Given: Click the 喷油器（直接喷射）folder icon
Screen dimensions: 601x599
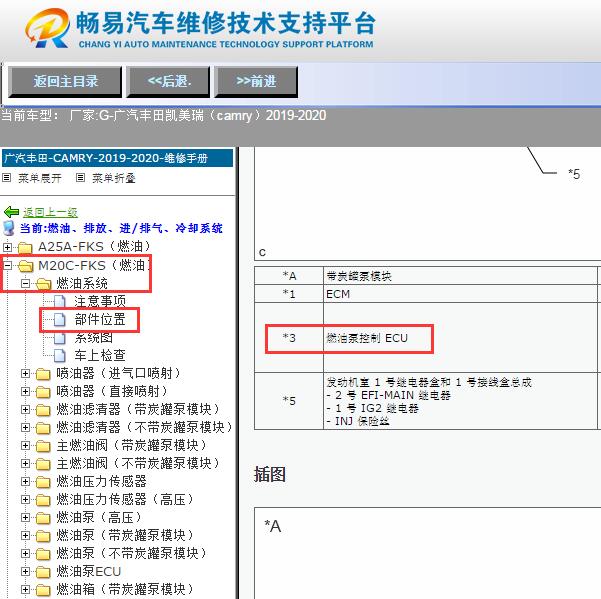Looking at the screenshot, I should click(x=43, y=392).
